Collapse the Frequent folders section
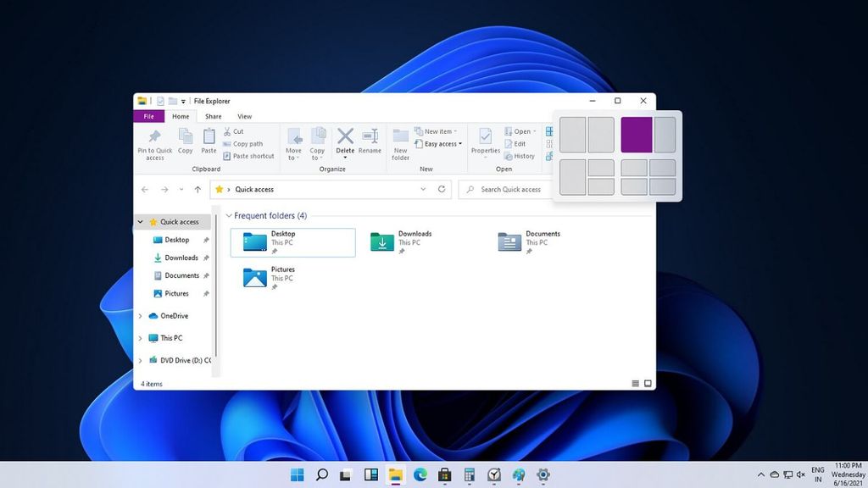The height and width of the screenshot is (488, 868). coord(229,216)
